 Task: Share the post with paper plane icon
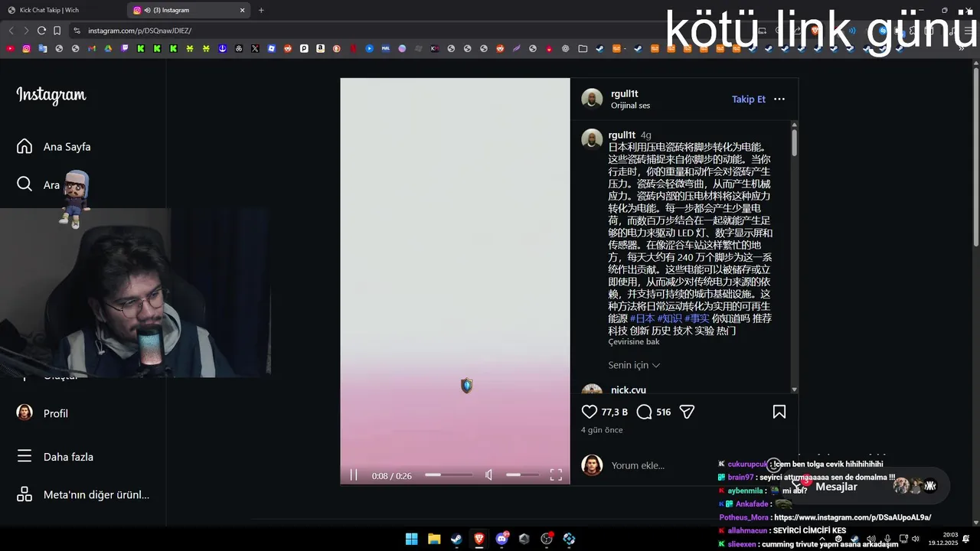(x=687, y=412)
